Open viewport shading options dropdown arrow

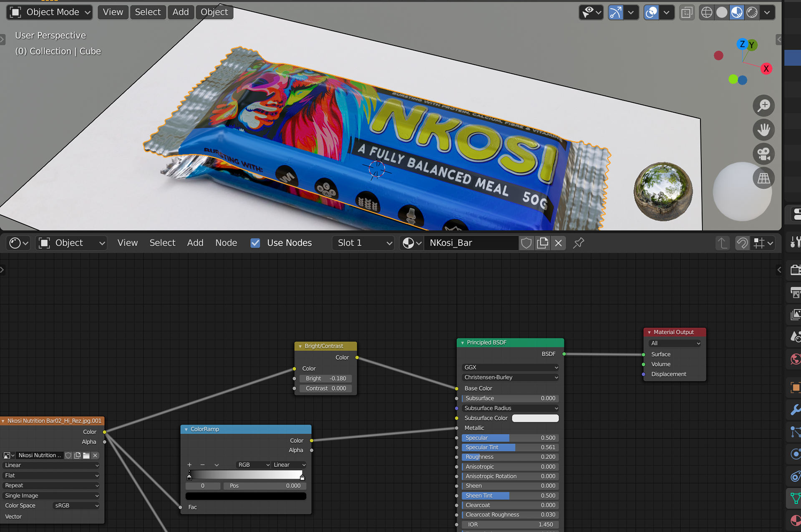767,12
